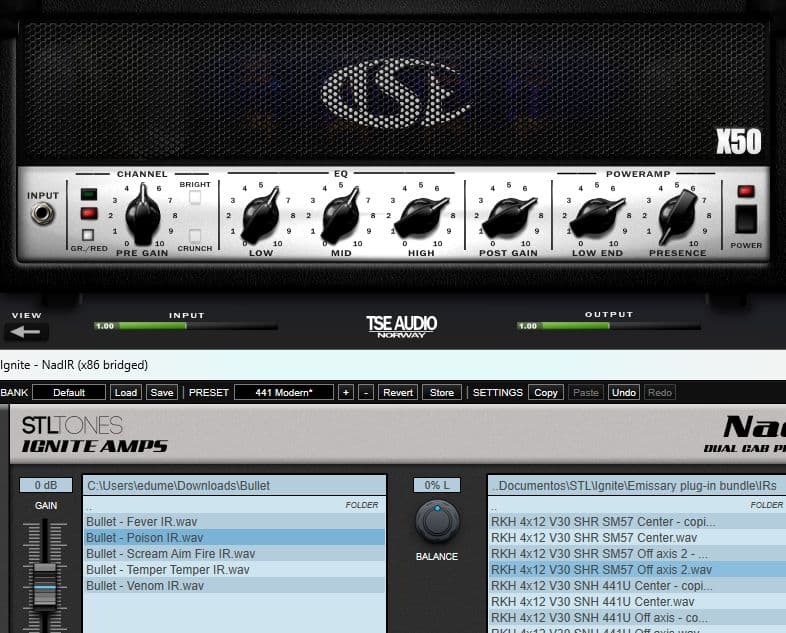Viewport: 786px width, 633px height.
Task: Select RKH 4x12 V30 SNH 441U Off axis - co...
Action: tap(637, 618)
